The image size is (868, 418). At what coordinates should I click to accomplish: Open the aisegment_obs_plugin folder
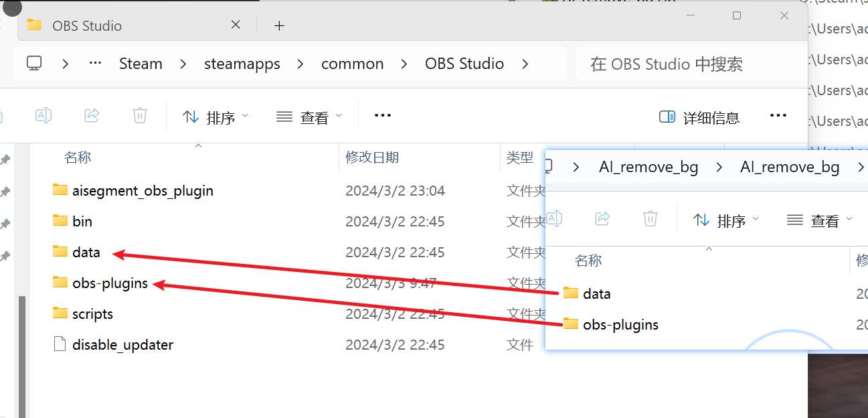point(142,191)
